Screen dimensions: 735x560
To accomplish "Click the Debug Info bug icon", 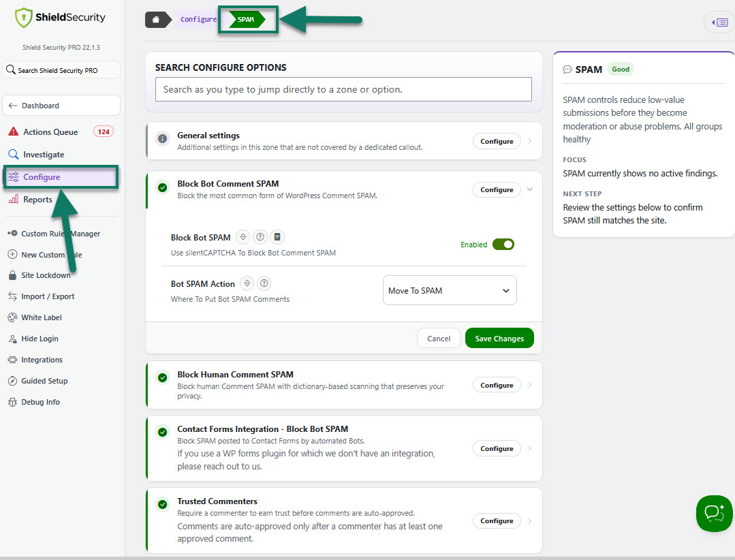I will tap(12, 402).
